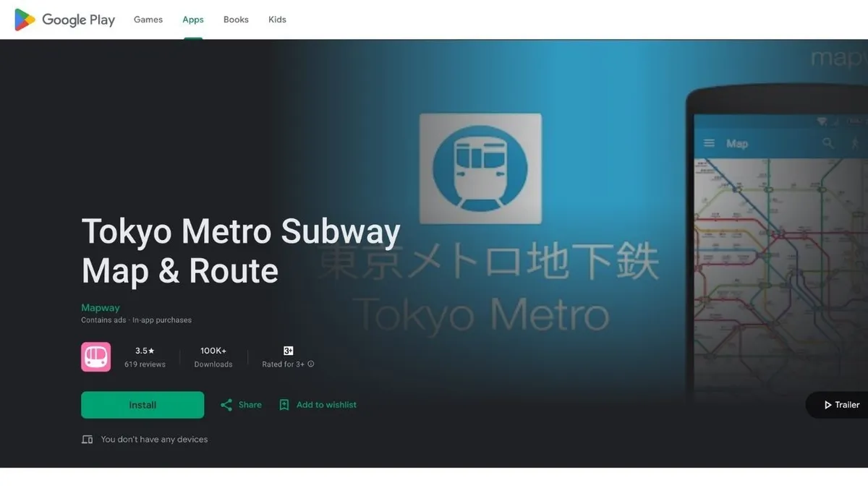The image size is (868, 488).
Task: Click "Contains ads · In-app purchases" text
Action: click(136, 320)
